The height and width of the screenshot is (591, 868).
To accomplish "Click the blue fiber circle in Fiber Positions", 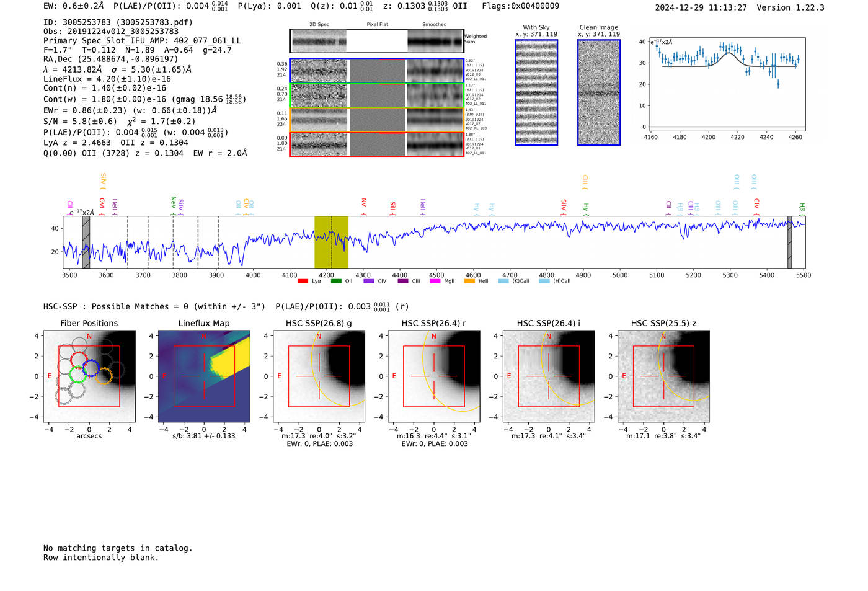I will 91,368.
